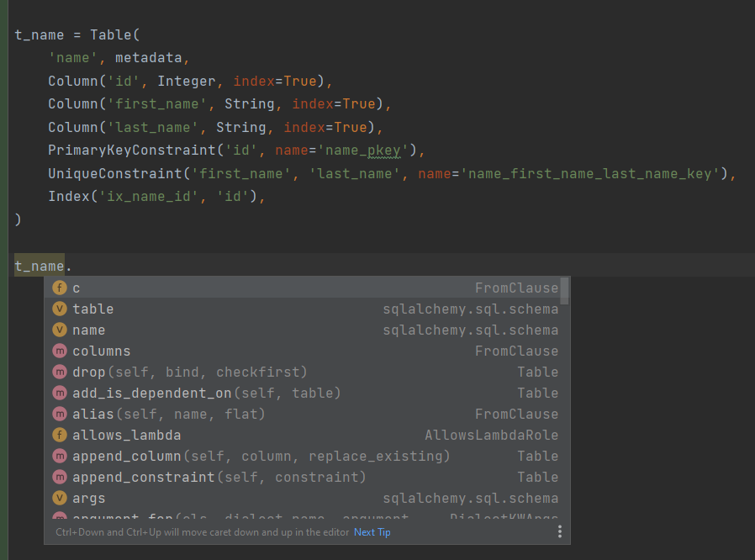Click the highlighted "t_name" identifier in the editor
Screen dimensions: 755x560
pyautogui.click(x=39, y=265)
